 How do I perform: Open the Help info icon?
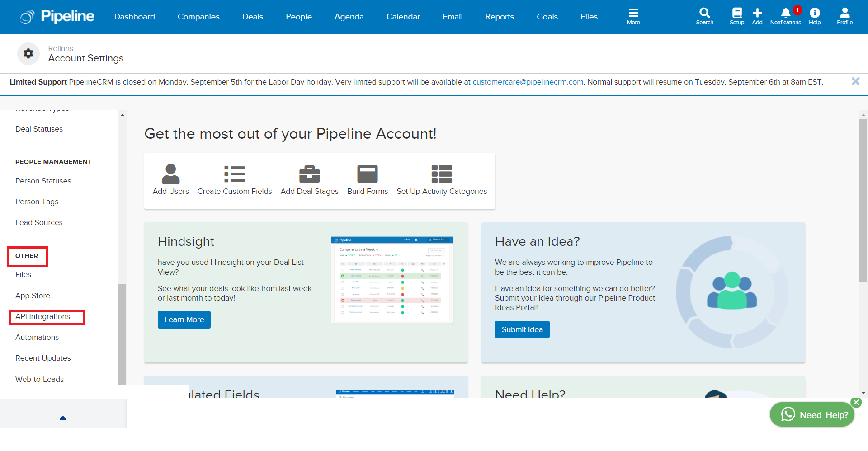coord(815,13)
